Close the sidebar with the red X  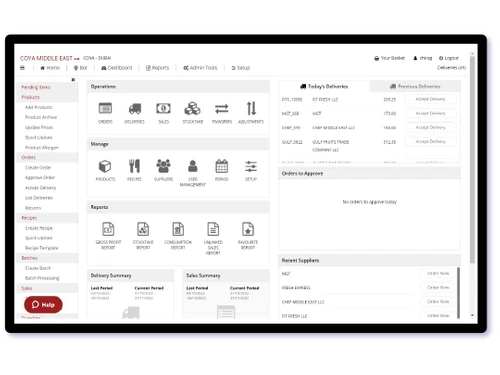pyautogui.click(x=73, y=80)
